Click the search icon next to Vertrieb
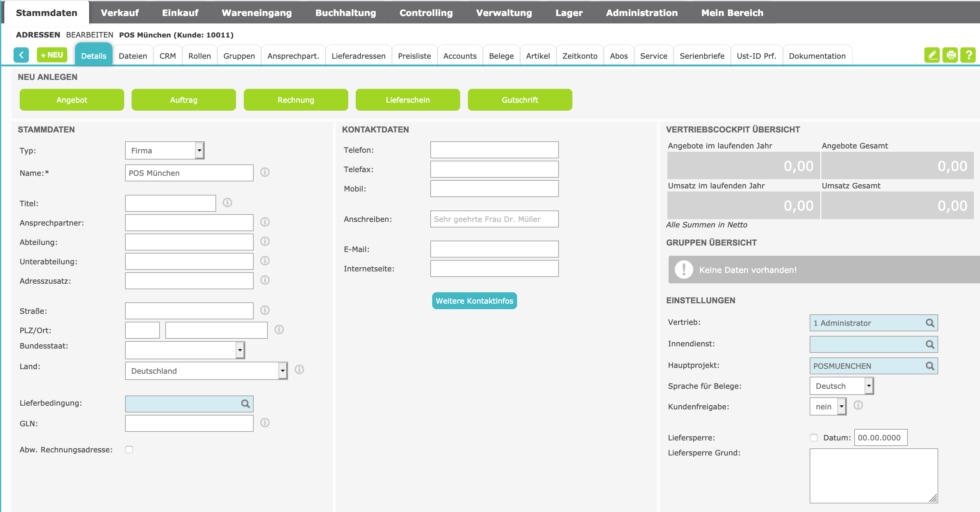The image size is (980, 512). [x=929, y=323]
